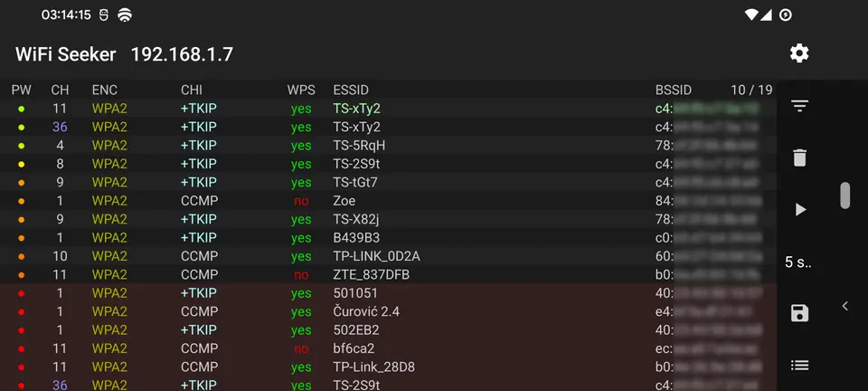The image size is (868, 391).
Task: Select the TS-tGt7 network row
Action: [x=389, y=182]
